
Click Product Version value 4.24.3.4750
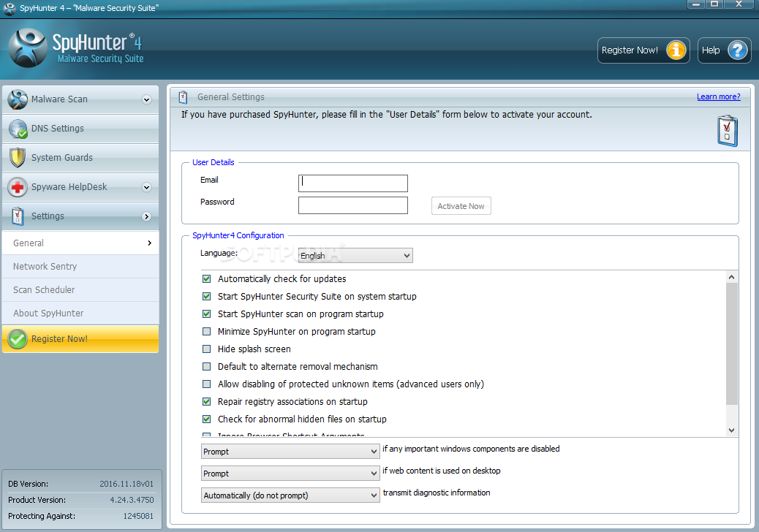pos(132,500)
